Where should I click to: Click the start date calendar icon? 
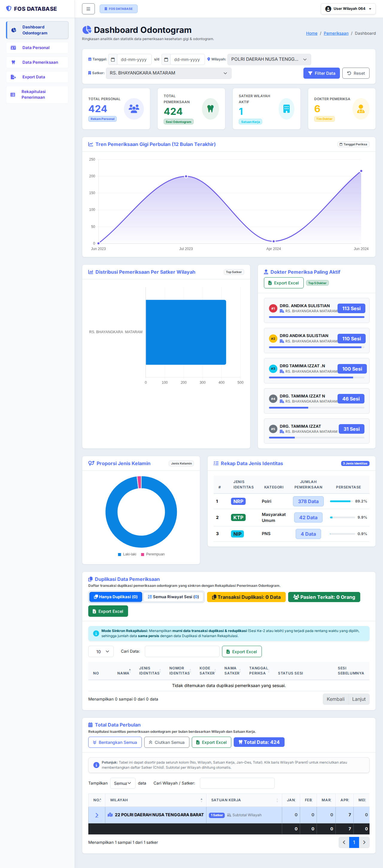113,60
